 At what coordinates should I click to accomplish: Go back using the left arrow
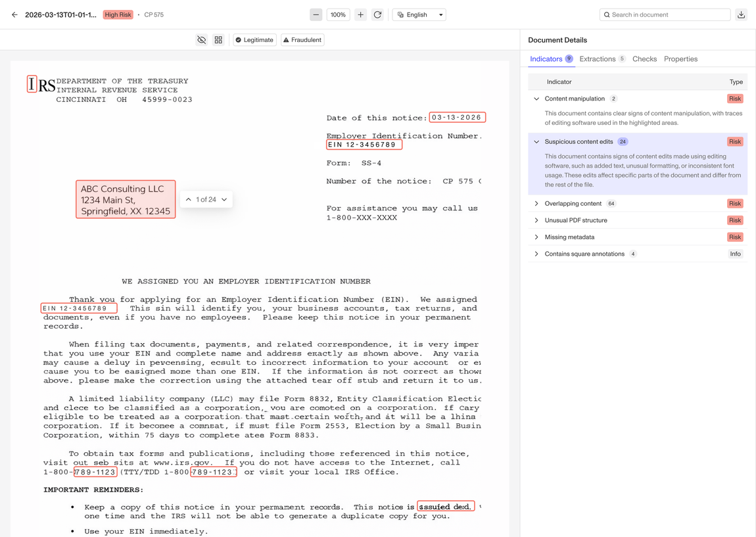pyautogui.click(x=14, y=14)
